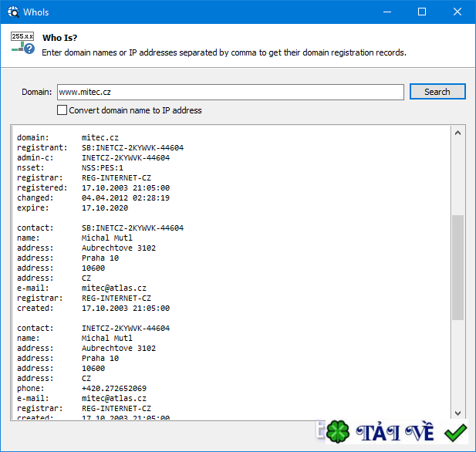476x452 pixels.
Task: Click the WhoIs app icon in title bar
Action: 13,12
